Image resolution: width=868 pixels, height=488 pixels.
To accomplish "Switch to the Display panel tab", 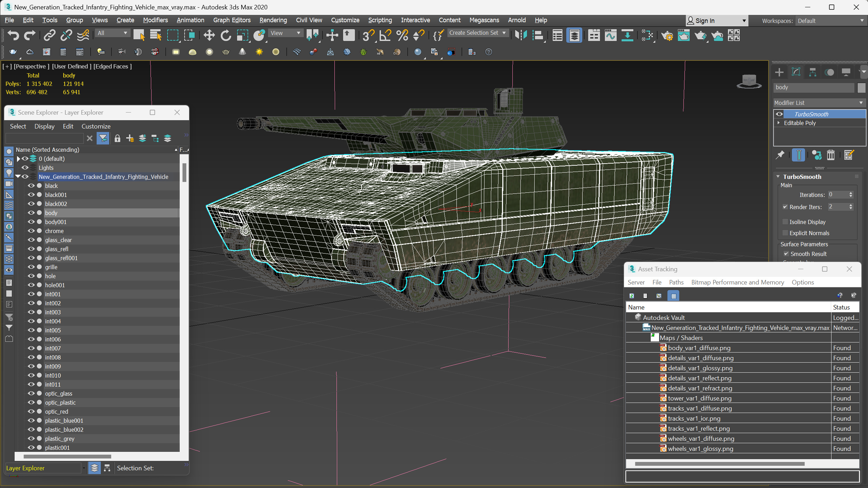I will pyautogui.click(x=846, y=72).
